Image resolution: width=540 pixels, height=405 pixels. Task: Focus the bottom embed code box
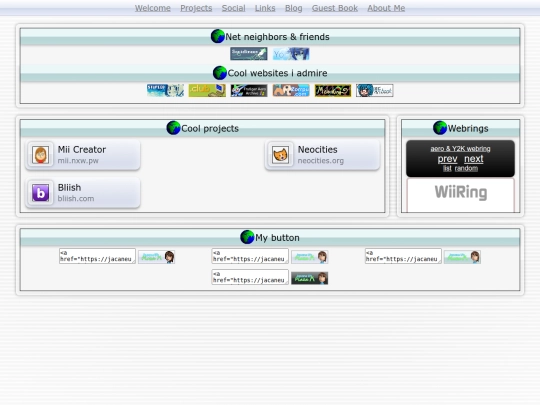pyautogui.click(x=250, y=277)
